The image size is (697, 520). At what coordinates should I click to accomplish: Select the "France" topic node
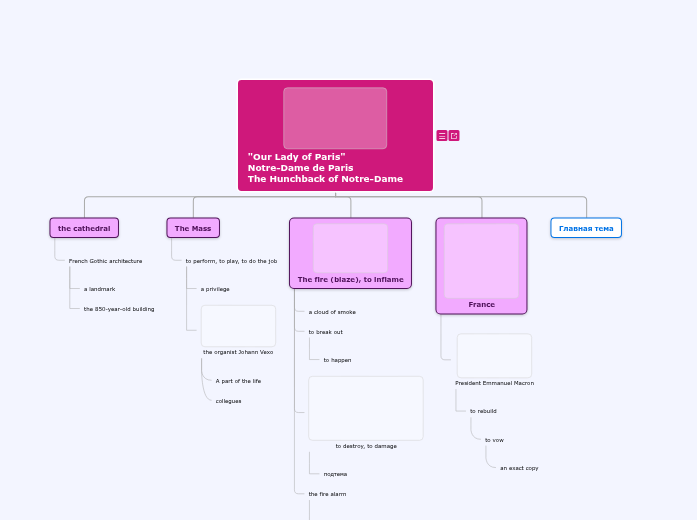tap(481, 304)
